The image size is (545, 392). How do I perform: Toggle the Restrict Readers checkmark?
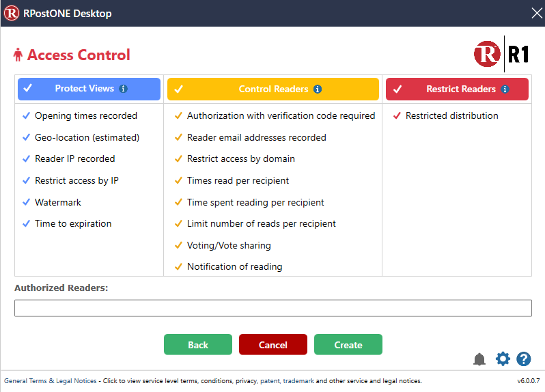(x=397, y=89)
